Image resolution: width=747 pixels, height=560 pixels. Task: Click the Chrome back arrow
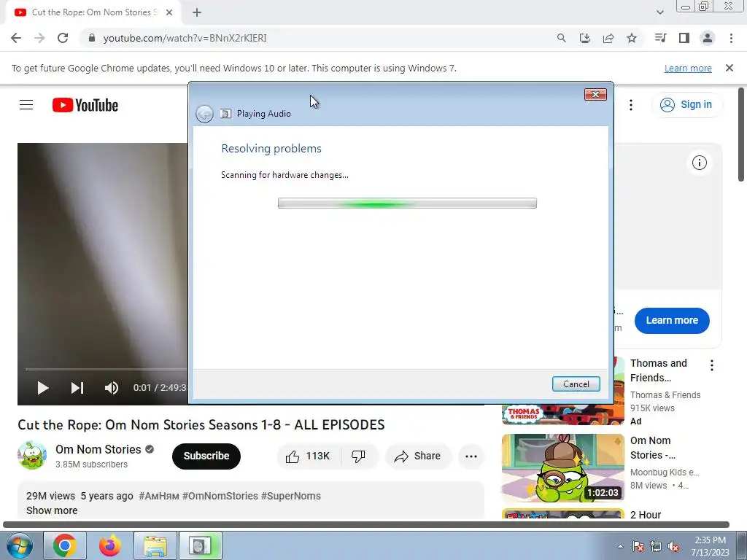[x=16, y=38]
